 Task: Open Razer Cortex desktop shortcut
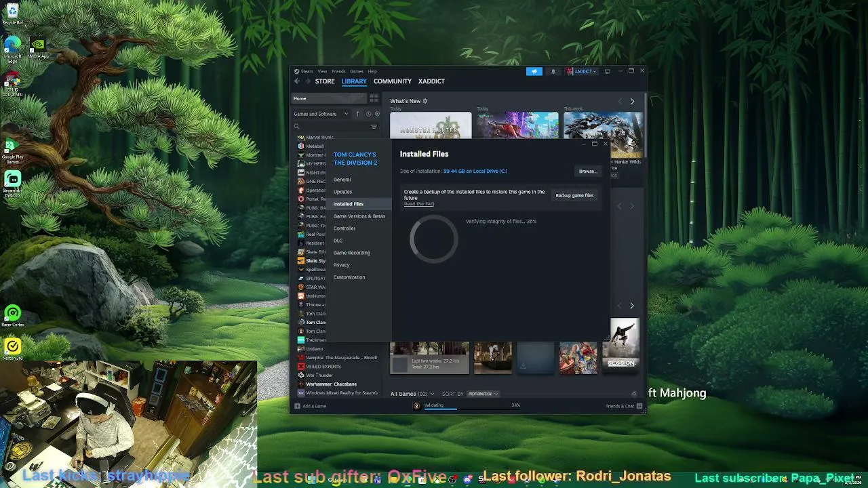[12, 317]
